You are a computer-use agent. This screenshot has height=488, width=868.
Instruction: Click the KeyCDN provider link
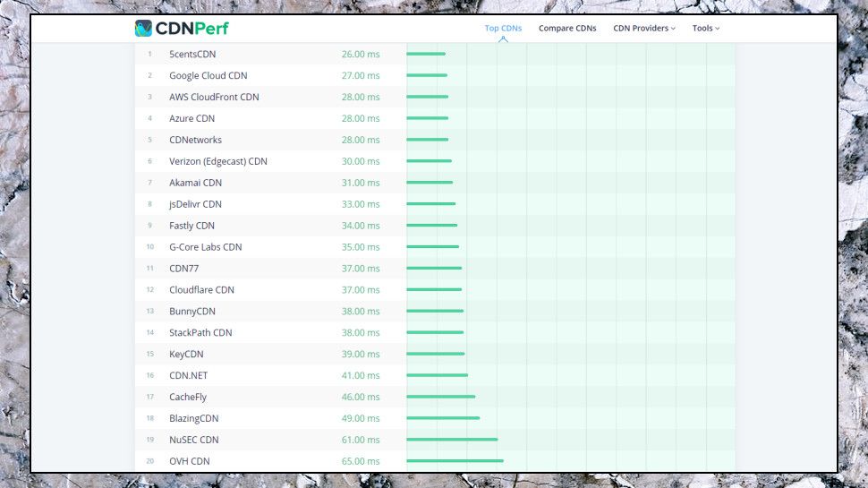(186, 355)
